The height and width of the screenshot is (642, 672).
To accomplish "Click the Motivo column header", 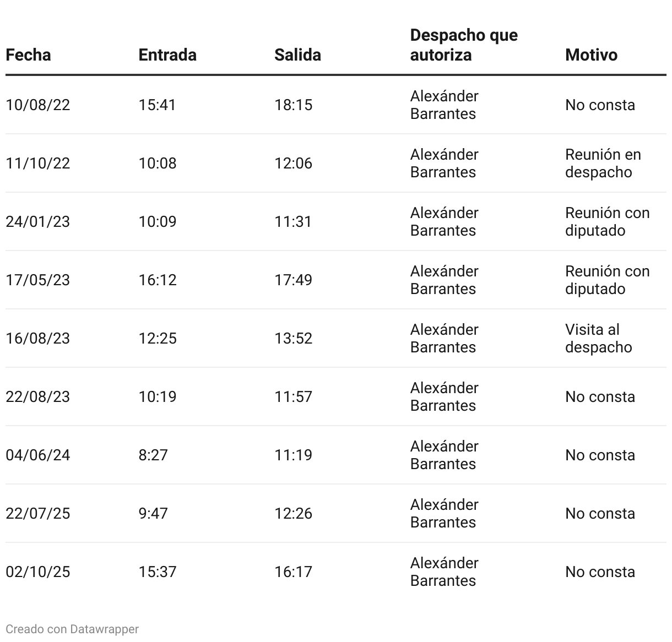I will click(591, 55).
